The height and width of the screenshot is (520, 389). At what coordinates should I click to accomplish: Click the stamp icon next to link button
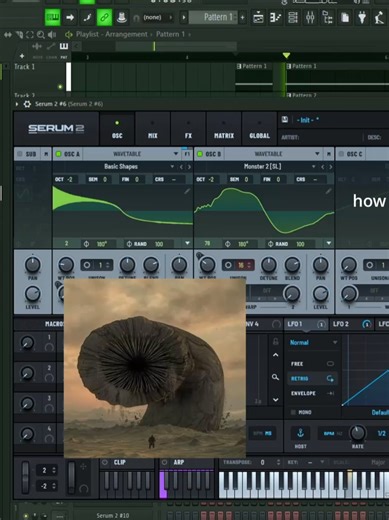click(122, 17)
